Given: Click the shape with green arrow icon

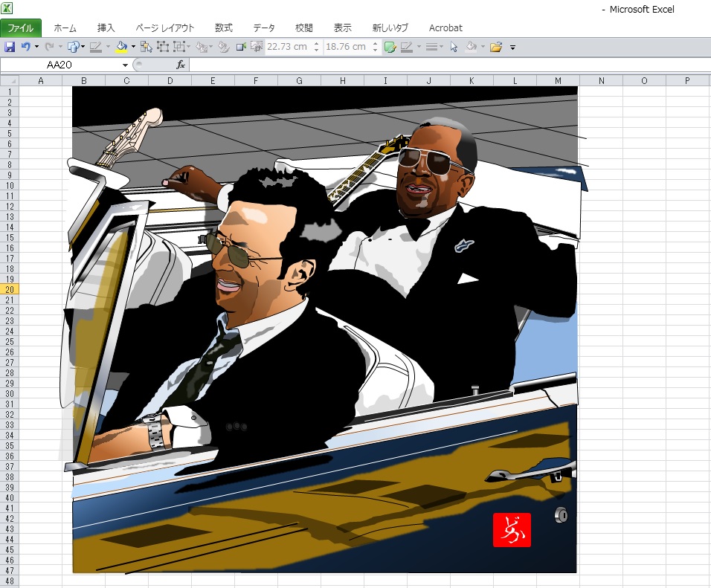Looking at the screenshot, I should pos(241,47).
